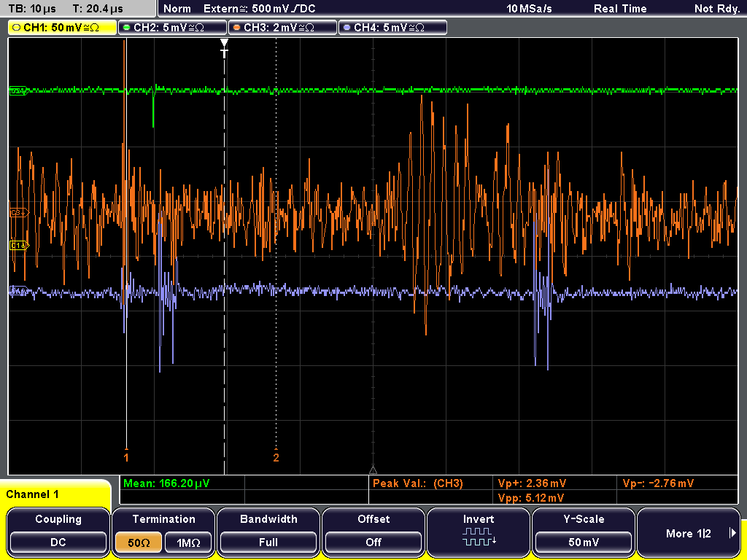
Task: Click the C1 ground level marker icon
Action: pyautogui.click(x=19, y=246)
